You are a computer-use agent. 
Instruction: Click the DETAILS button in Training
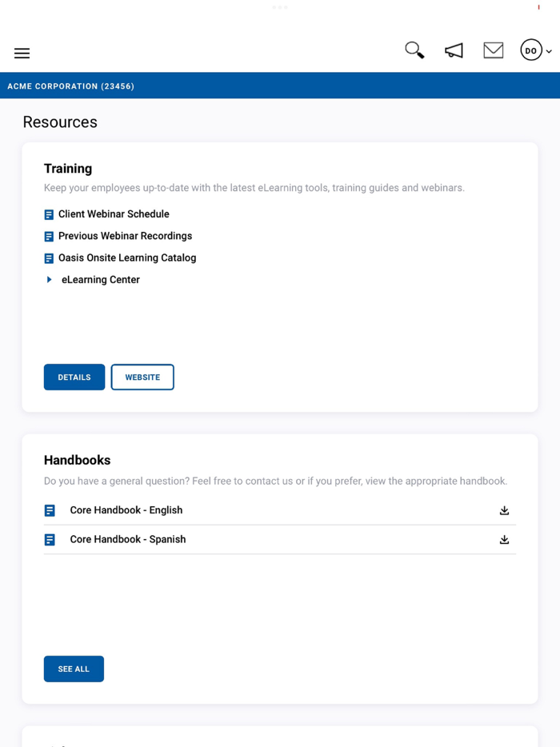[74, 377]
